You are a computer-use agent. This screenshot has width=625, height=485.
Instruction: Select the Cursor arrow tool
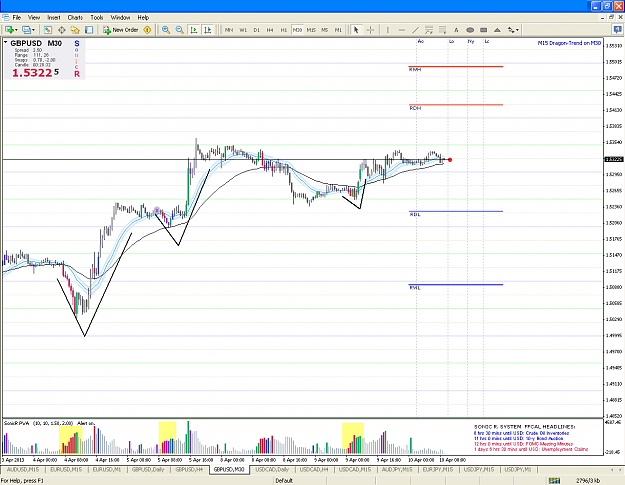coord(356,30)
